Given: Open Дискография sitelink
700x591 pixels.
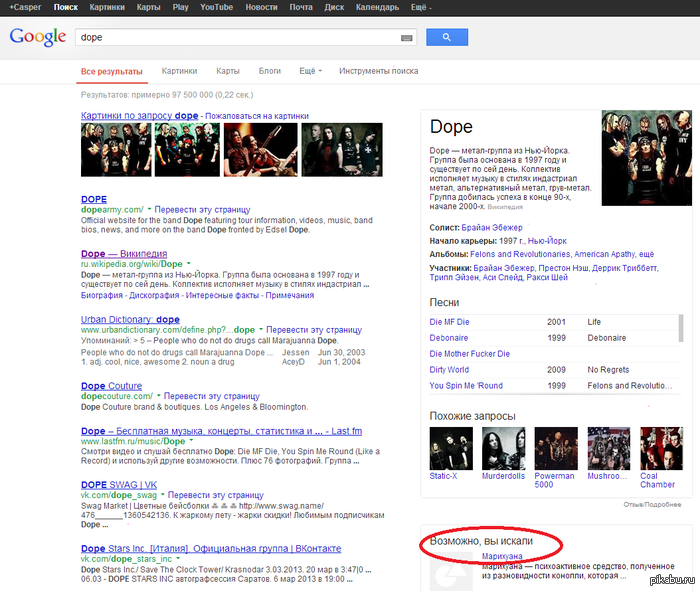Looking at the screenshot, I should click(154, 295).
